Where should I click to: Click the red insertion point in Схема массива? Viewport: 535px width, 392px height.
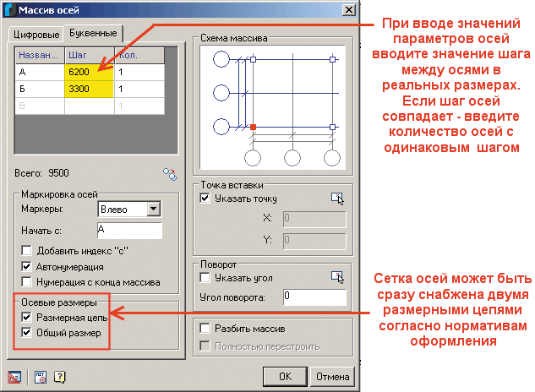(253, 127)
